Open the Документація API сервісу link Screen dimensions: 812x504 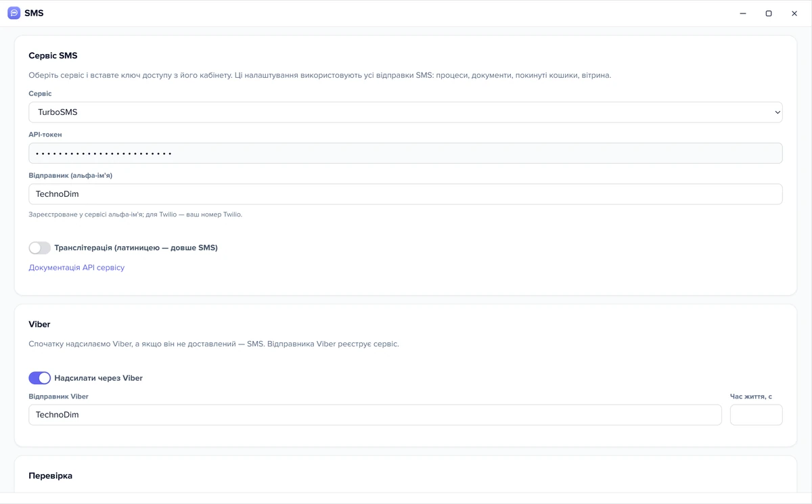pyautogui.click(x=76, y=267)
